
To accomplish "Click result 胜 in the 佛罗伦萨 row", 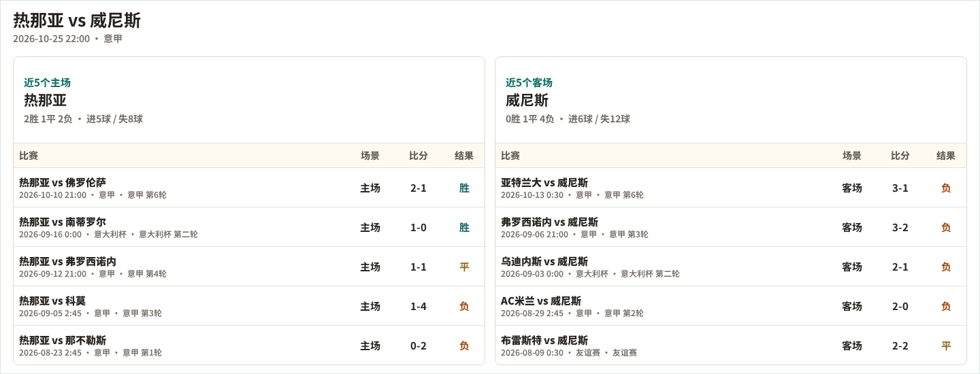I will [x=464, y=188].
